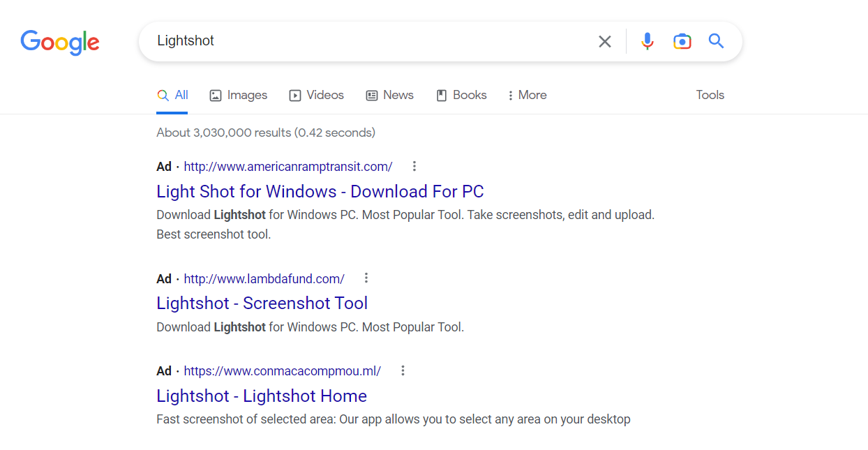Open 'Light Shot for Windows - Download For PC' link
Image resolution: width=868 pixels, height=450 pixels.
pos(320,192)
